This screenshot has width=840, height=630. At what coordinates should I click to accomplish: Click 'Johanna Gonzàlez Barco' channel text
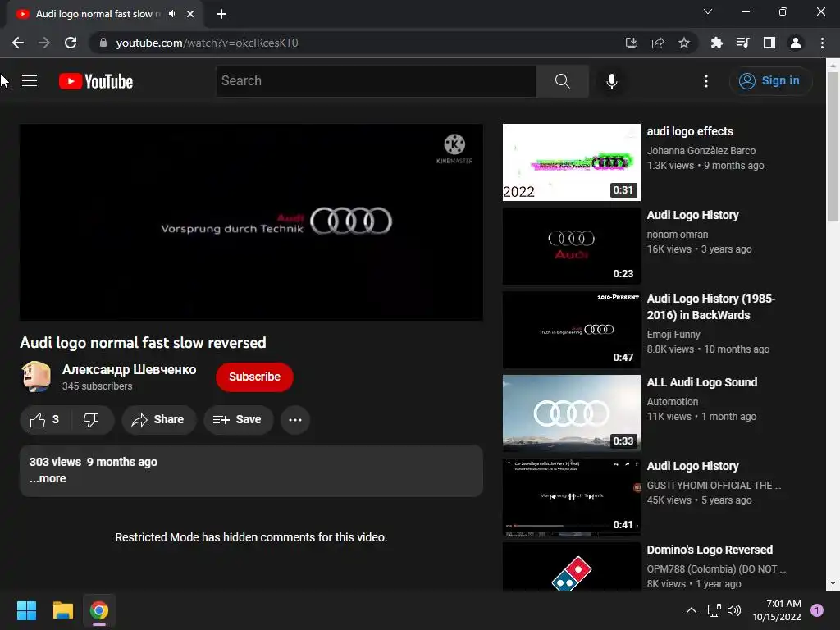tap(701, 151)
